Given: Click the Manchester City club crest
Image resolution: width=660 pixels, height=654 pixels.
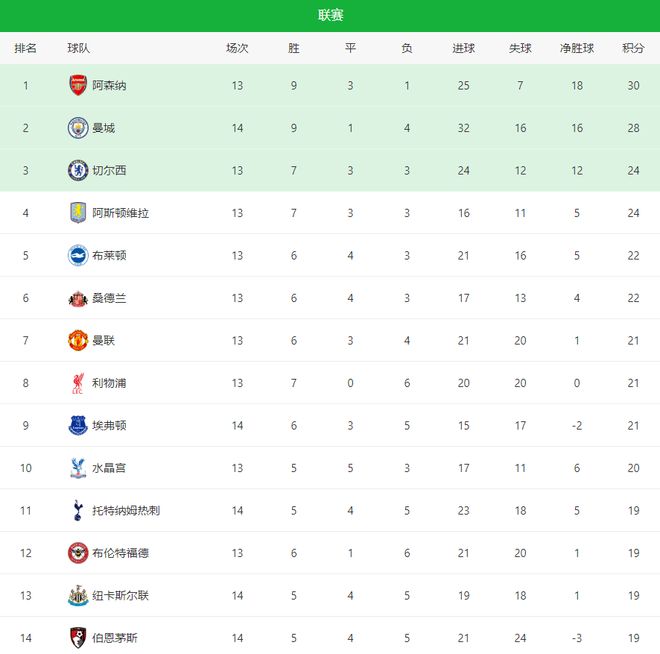Looking at the screenshot, I should (78, 128).
